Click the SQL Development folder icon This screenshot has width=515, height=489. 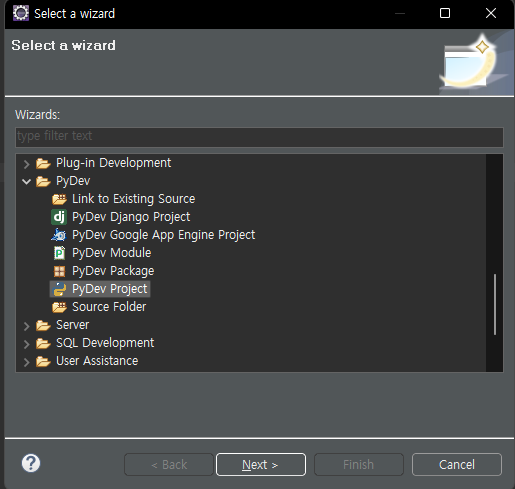click(43, 343)
